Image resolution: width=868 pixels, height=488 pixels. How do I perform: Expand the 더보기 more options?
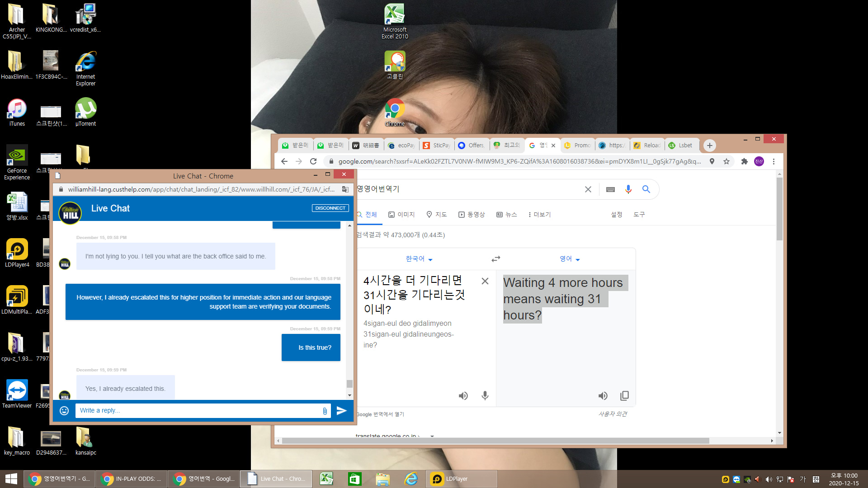pyautogui.click(x=539, y=215)
